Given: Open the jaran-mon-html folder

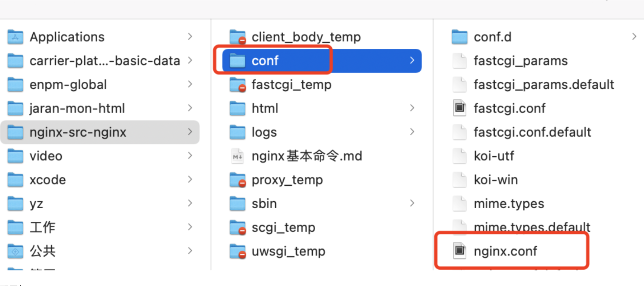Looking at the screenshot, I should [77, 108].
